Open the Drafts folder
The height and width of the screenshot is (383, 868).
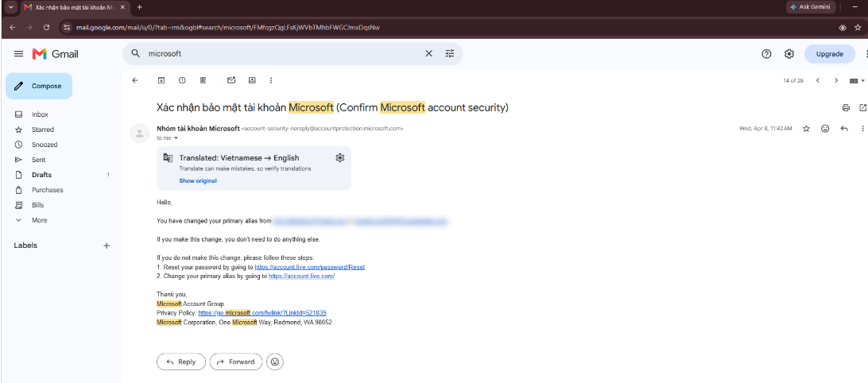[41, 175]
